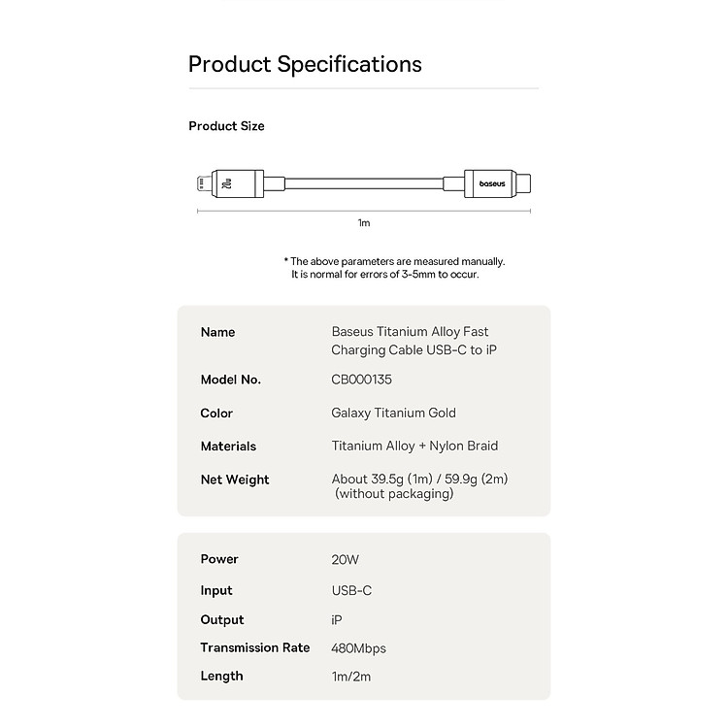Click the iP Output value
The image size is (728, 728).
click(337, 620)
